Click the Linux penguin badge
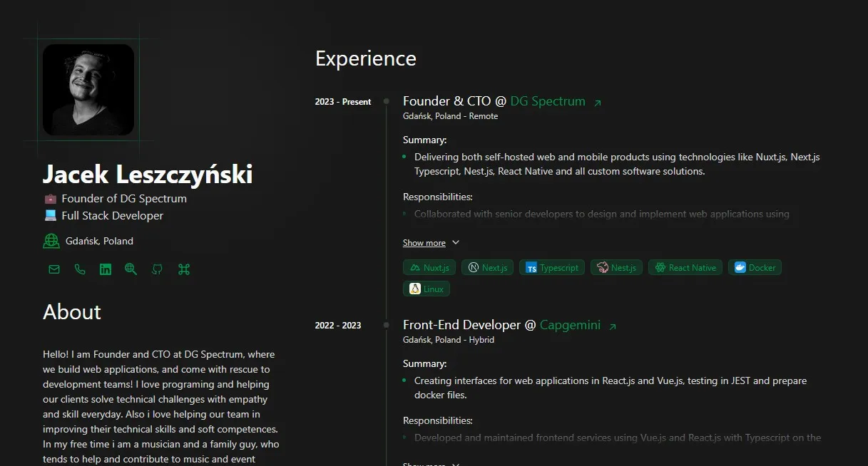 426,289
